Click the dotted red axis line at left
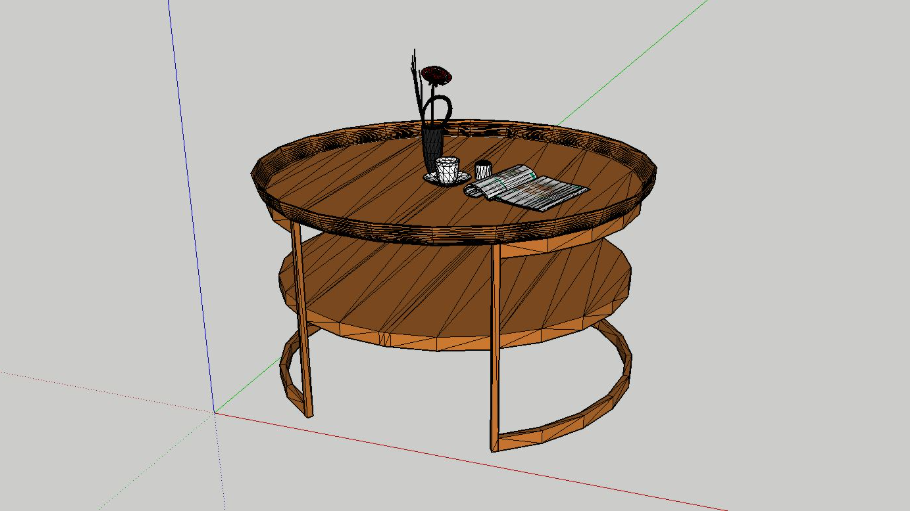Screen dimensions: 910x511 tap(100, 390)
